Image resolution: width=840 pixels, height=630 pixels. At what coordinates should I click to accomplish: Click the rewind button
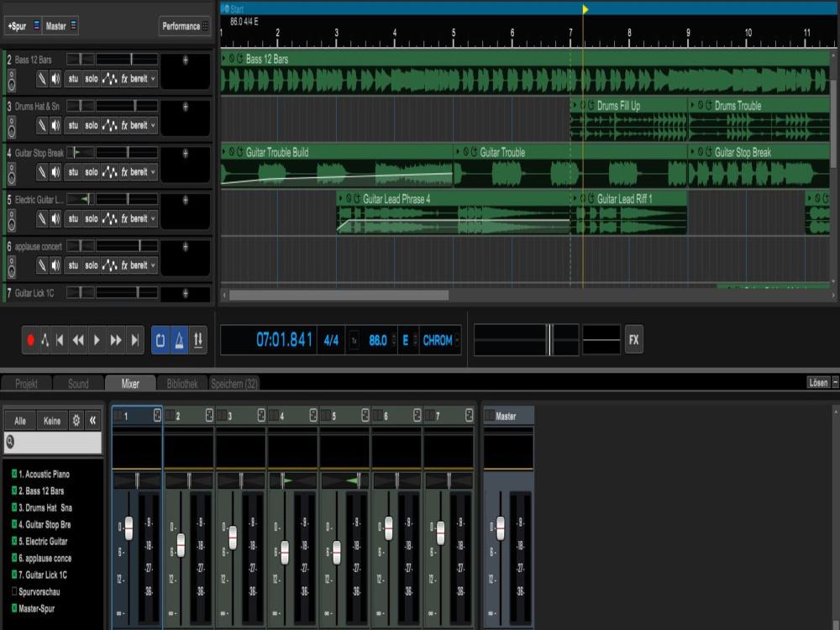pos(78,339)
